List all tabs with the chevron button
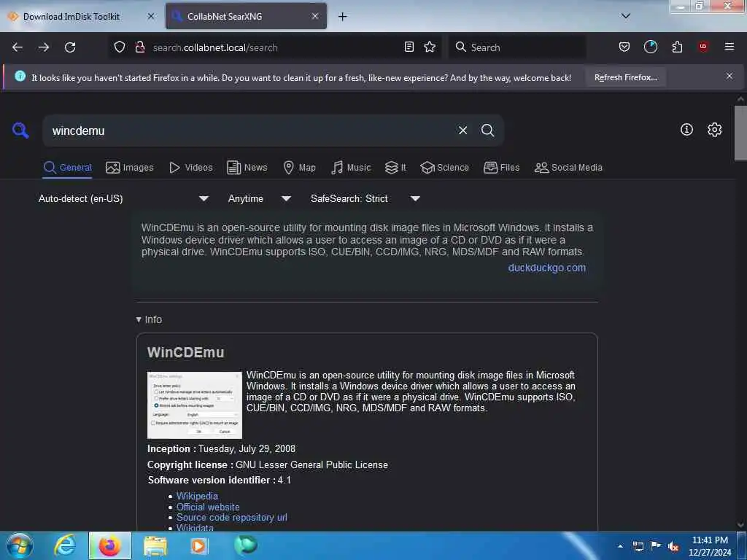The image size is (747, 560). click(x=626, y=16)
